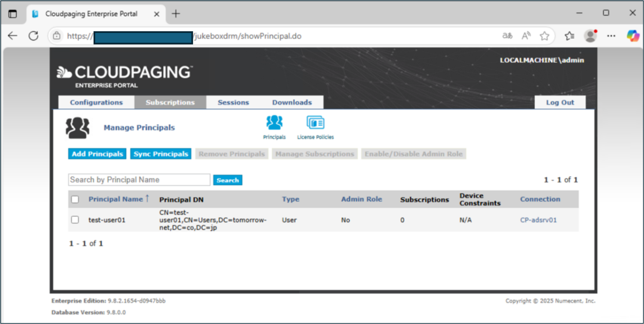
Task: Go back with the browser back arrow
Action: 13,36
